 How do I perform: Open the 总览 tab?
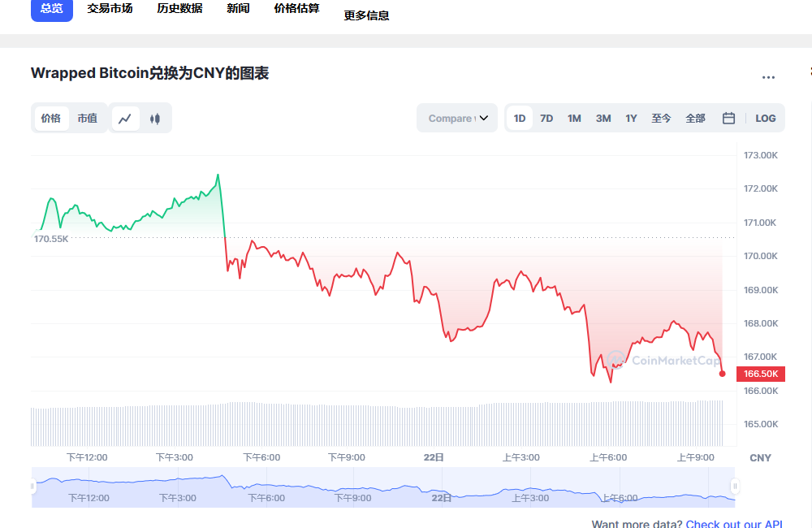tap(52, 9)
